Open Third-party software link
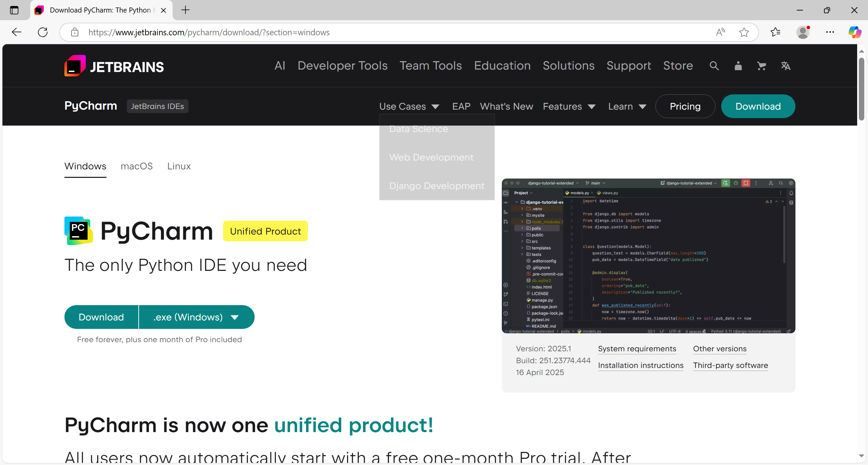The height and width of the screenshot is (465, 868). coord(731,366)
